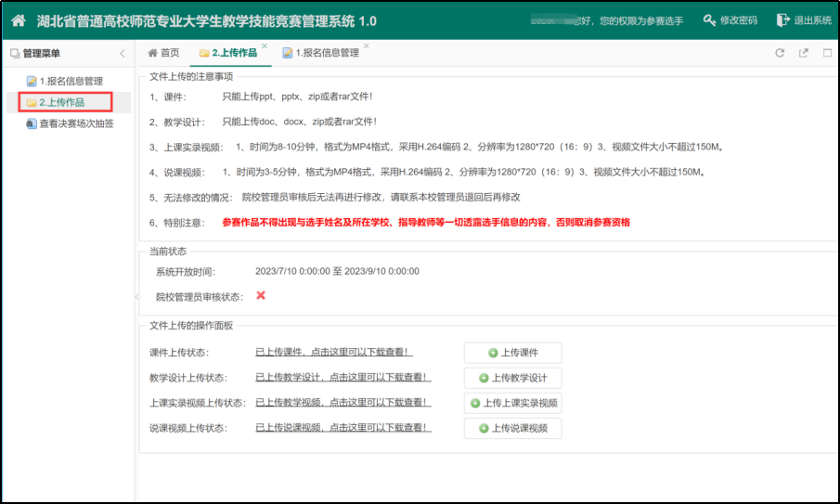
Task: Open 查看决赛场次抽签 in the sidebar
Action: (76, 123)
